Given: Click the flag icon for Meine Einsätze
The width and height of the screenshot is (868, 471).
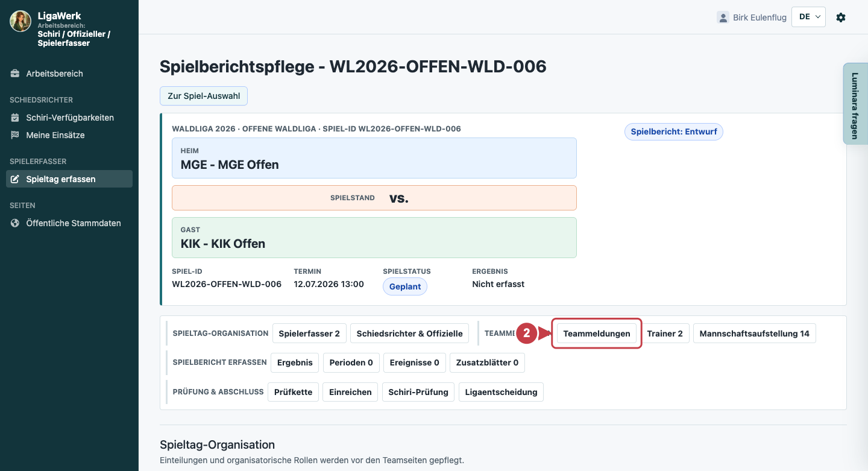Looking at the screenshot, I should [15, 135].
